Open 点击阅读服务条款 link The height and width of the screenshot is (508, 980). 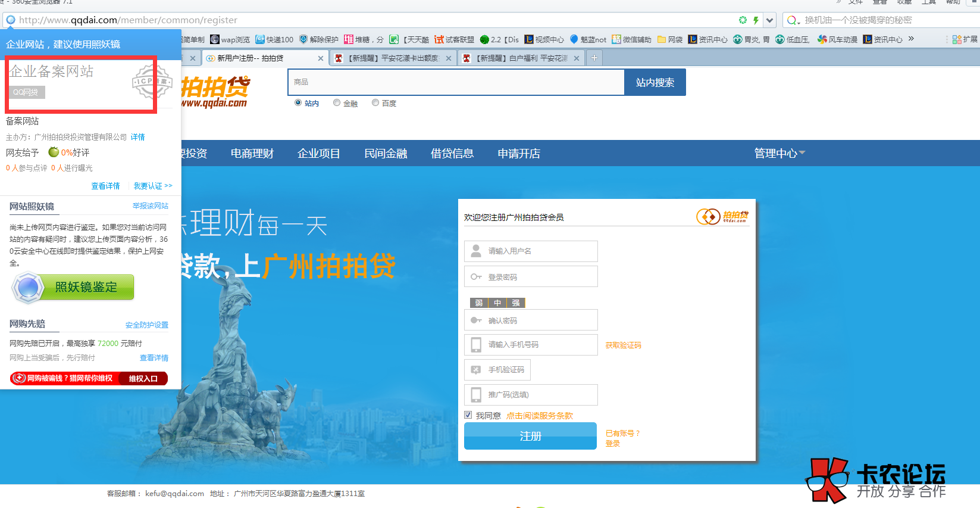pyautogui.click(x=539, y=416)
